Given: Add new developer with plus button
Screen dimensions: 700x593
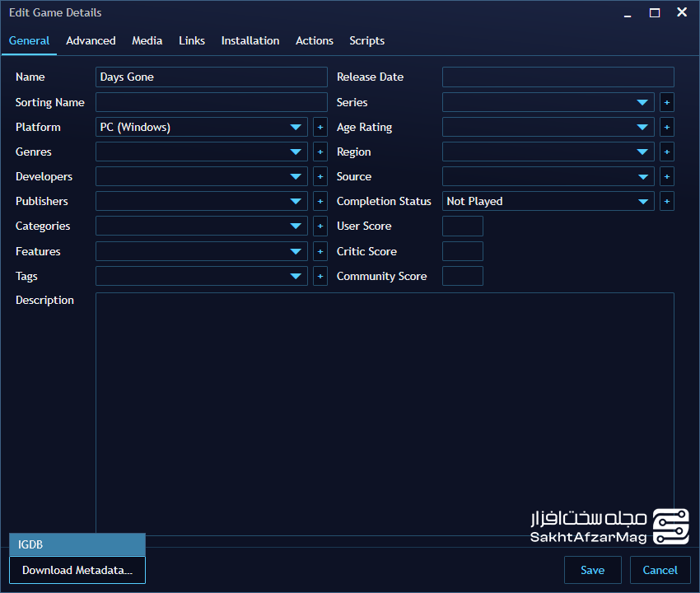Looking at the screenshot, I should point(320,177).
